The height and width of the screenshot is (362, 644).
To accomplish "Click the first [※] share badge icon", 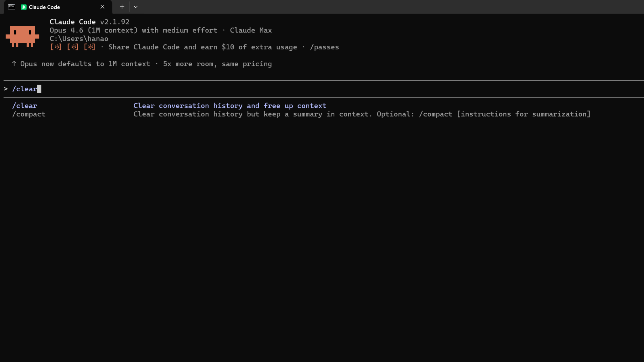I will (56, 47).
